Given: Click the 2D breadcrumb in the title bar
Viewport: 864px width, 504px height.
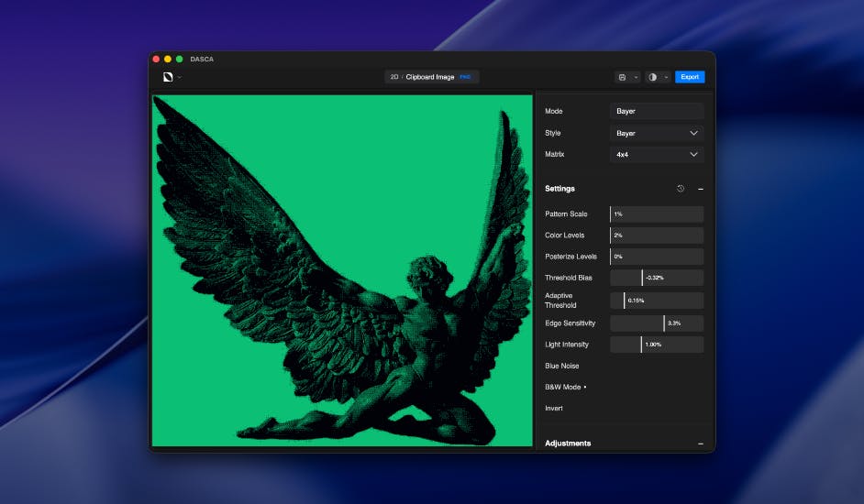Looking at the screenshot, I should click(394, 77).
